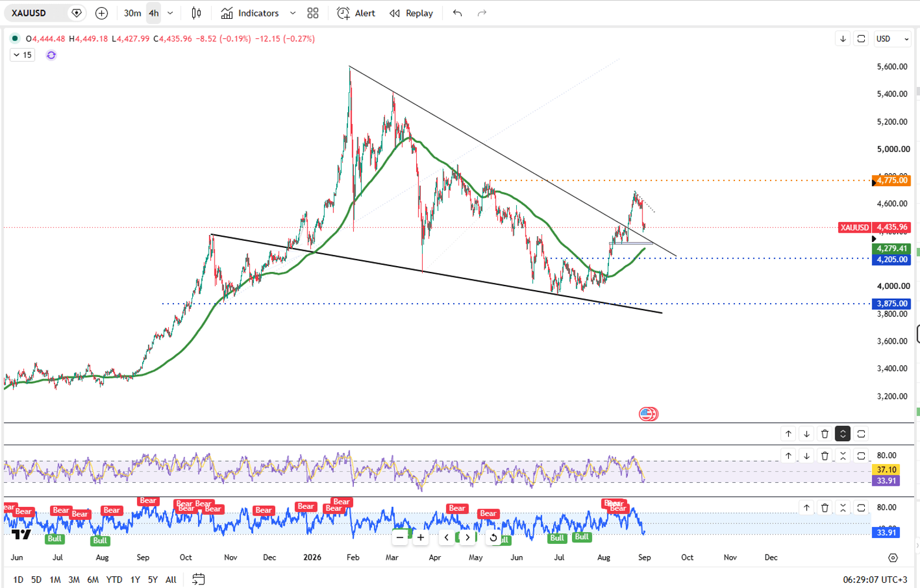Toggle auto-fit price scale button
The width and height of the screenshot is (920, 588).
[861, 39]
